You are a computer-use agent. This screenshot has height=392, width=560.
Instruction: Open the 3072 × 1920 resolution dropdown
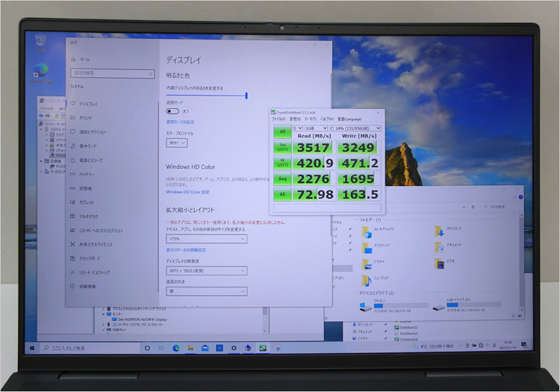coord(206,271)
